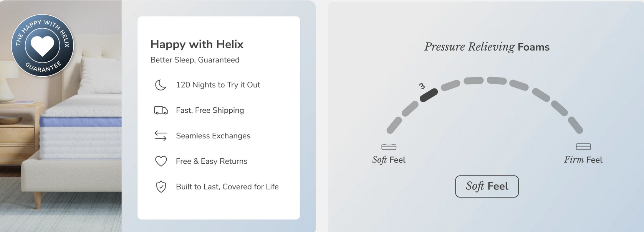Image resolution: width=644 pixels, height=232 pixels.
Task: Click the exchange arrows icon
Action: [x=161, y=136]
